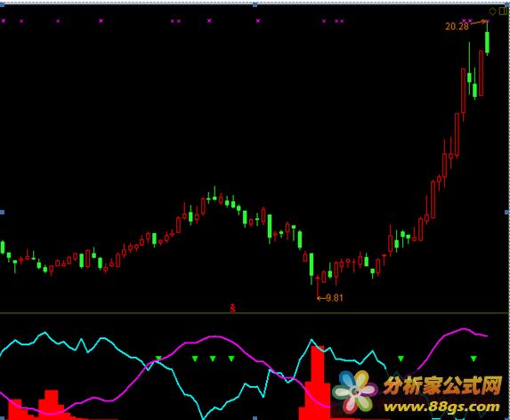Click the first magenta x marker along the top
Viewport: 510px width, 420px height.
pos(4,21)
